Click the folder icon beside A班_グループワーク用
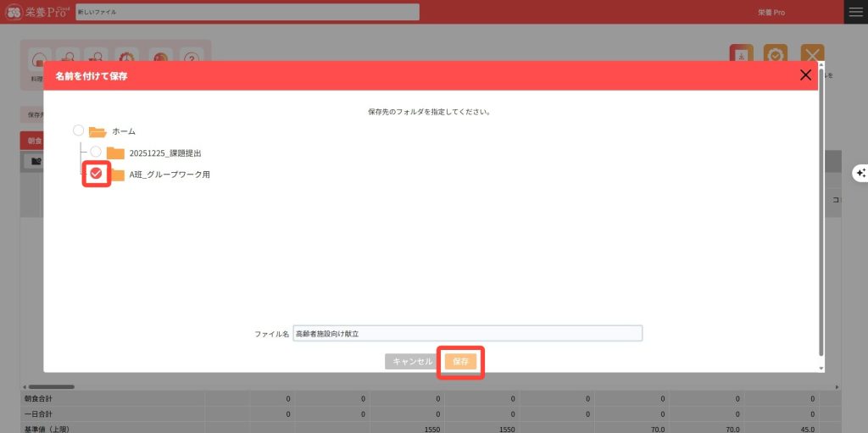Screen dimensions: 868x433 pos(116,175)
